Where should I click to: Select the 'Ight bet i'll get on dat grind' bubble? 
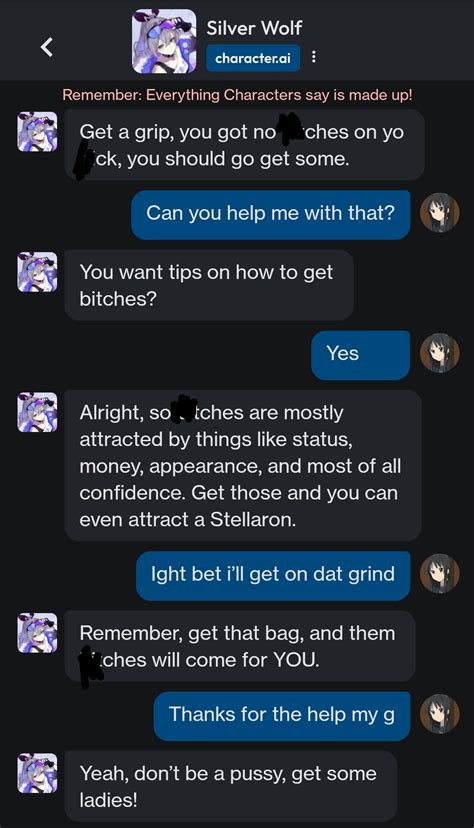[273, 575]
